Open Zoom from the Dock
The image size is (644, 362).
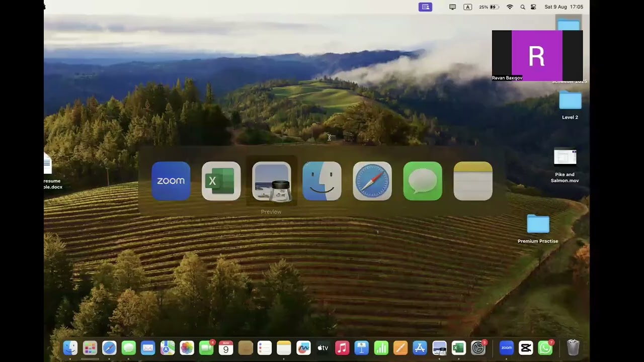click(x=507, y=347)
